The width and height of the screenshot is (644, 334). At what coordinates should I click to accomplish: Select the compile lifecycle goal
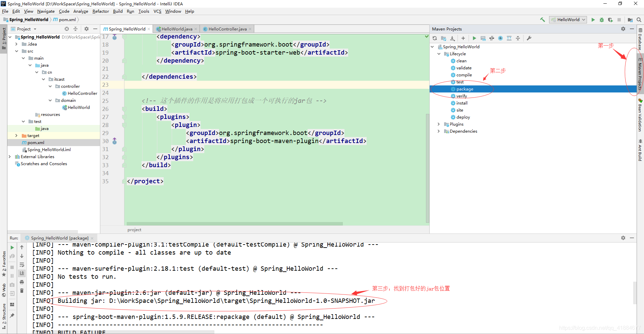click(x=464, y=75)
